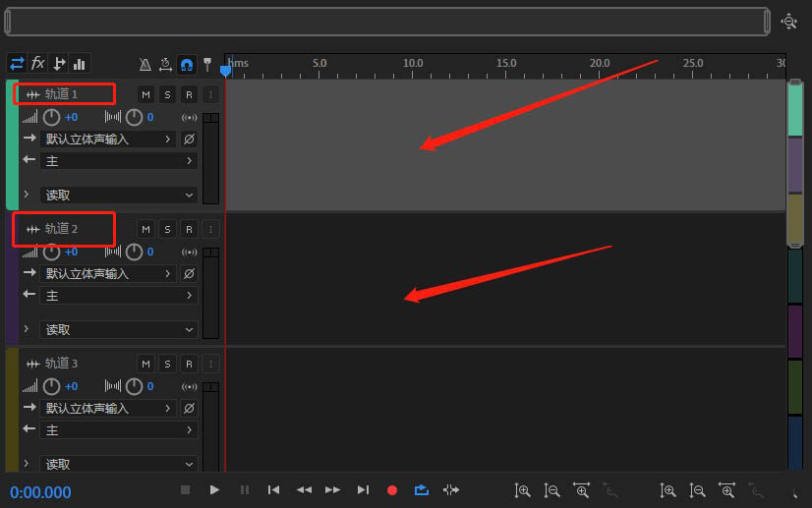The image size is (812, 508).
Task: Open 默认立体声输入 input dropdown on 轨道 1
Action: pyautogui.click(x=108, y=140)
